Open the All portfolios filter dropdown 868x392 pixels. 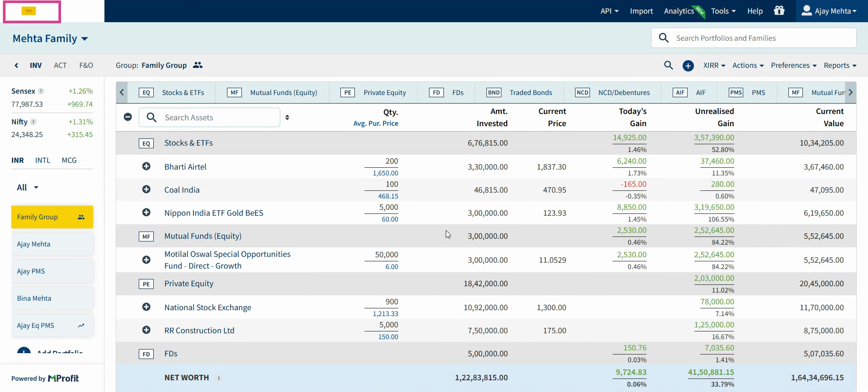click(28, 187)
